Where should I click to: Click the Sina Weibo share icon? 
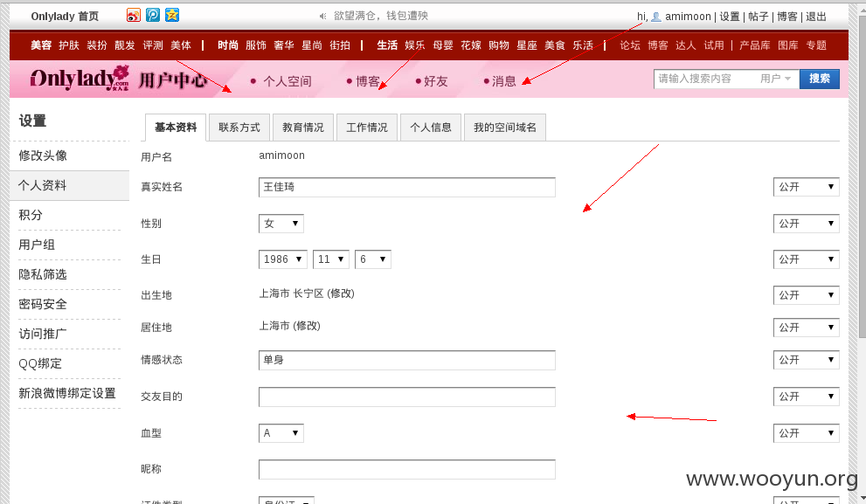coord(134,16)
